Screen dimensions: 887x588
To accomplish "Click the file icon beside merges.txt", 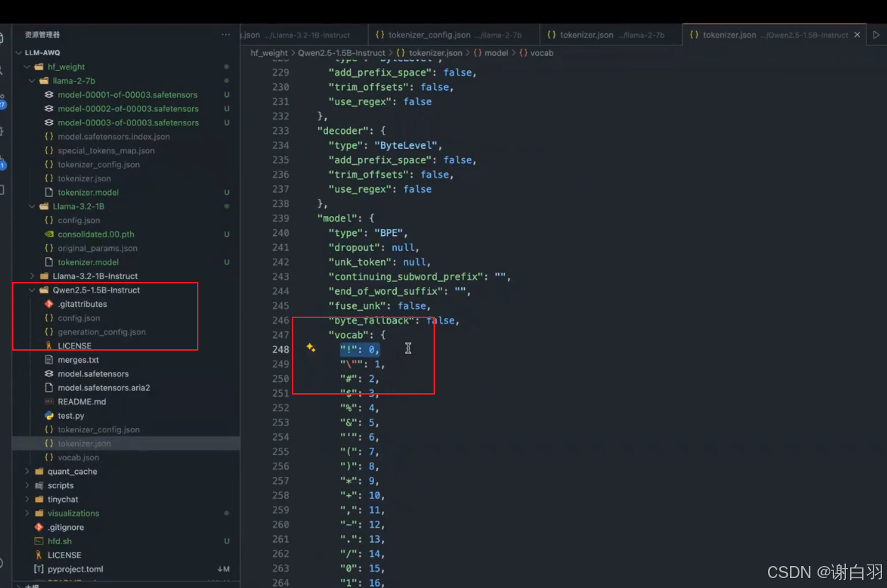I will point(49,360).
